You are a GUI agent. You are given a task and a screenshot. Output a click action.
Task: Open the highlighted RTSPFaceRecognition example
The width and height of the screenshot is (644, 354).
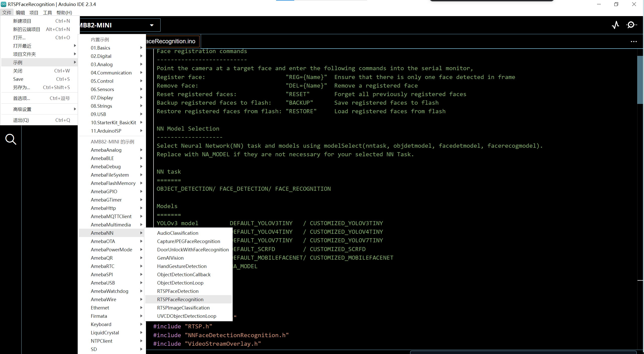[189, 299]
